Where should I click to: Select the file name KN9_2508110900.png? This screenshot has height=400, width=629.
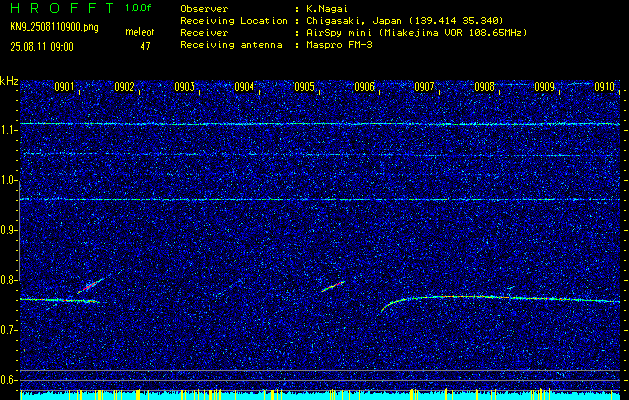(54, 28)
